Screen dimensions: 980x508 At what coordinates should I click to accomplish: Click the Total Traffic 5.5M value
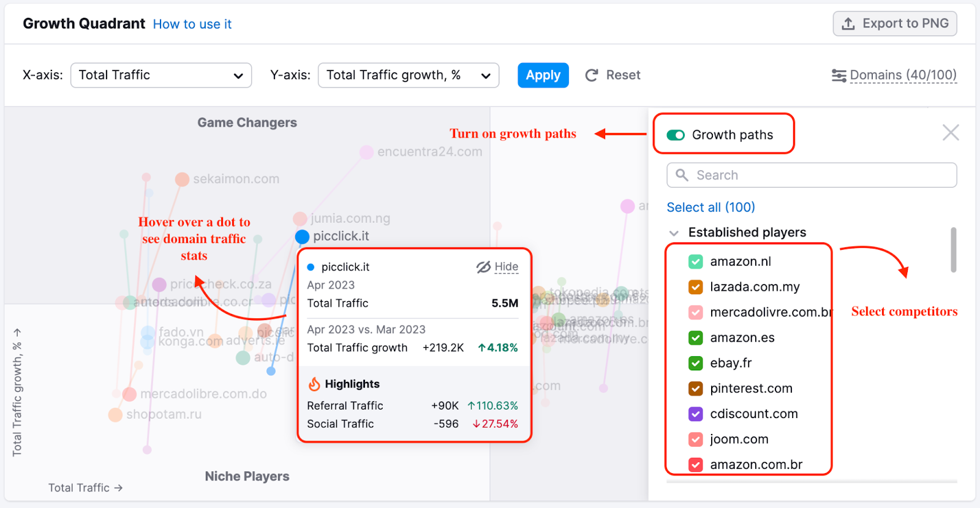[505, 304]
